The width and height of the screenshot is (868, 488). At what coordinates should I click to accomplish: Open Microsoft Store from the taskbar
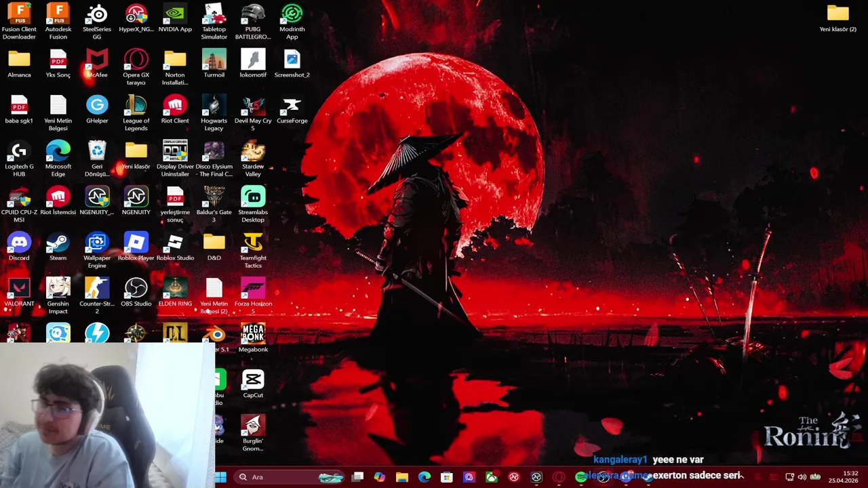tap(447, 477)
